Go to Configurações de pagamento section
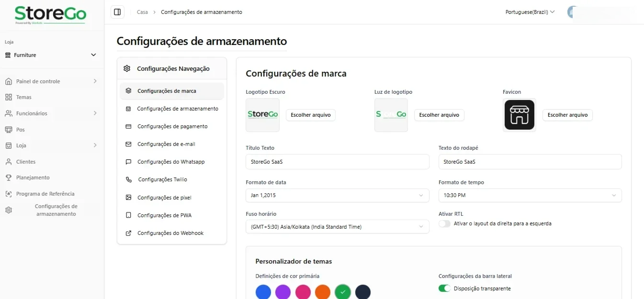This screenshot has height=299, width=644. (172, 126)
